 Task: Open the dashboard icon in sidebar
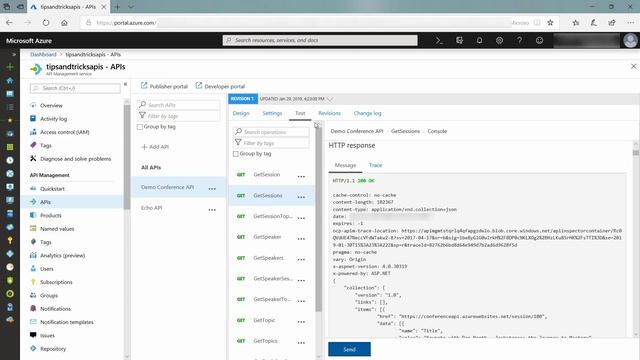click(10, 94)
